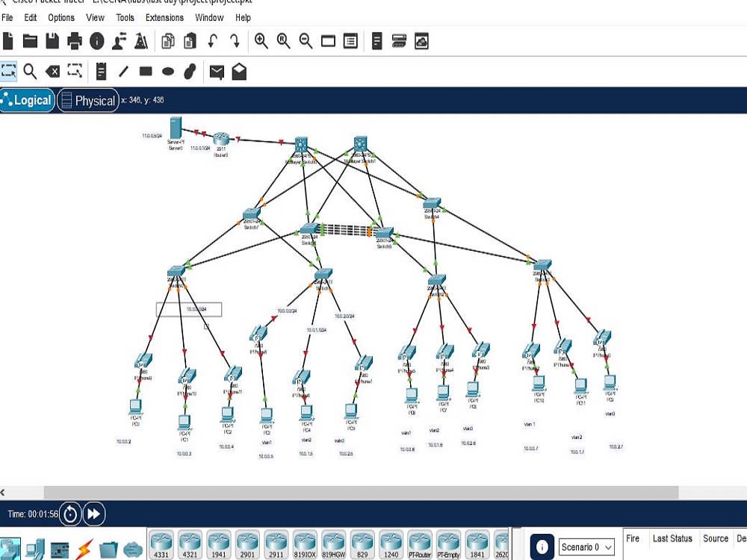Select the Connections lightning bolt category
This screenshot has width=747, height=560.
(84, 550)
